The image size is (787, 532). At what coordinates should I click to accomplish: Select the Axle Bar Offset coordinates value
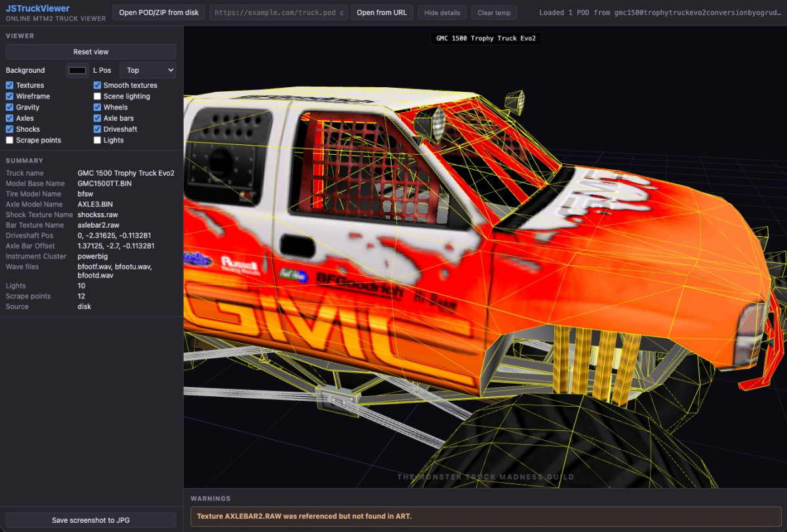(116, 246)
